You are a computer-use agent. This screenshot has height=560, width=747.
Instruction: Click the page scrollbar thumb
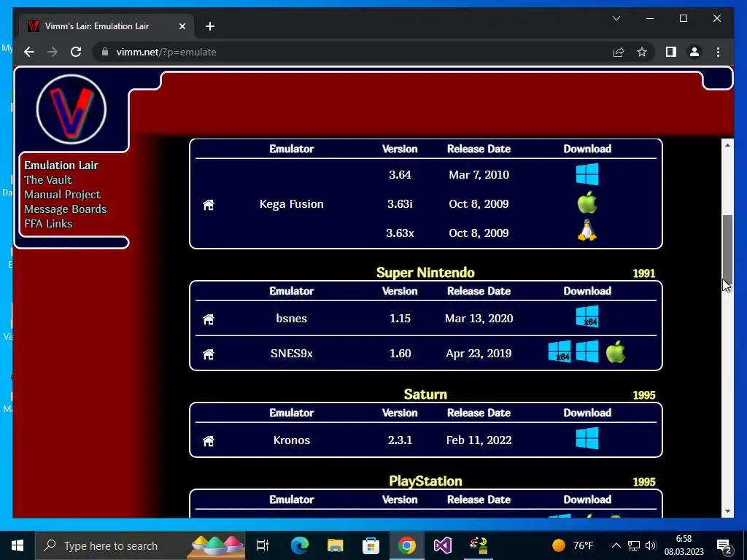click(x=727, y=249)
